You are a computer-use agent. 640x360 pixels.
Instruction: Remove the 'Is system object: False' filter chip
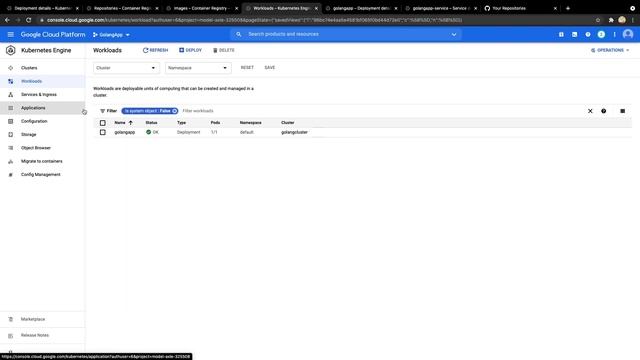(174, 111)
